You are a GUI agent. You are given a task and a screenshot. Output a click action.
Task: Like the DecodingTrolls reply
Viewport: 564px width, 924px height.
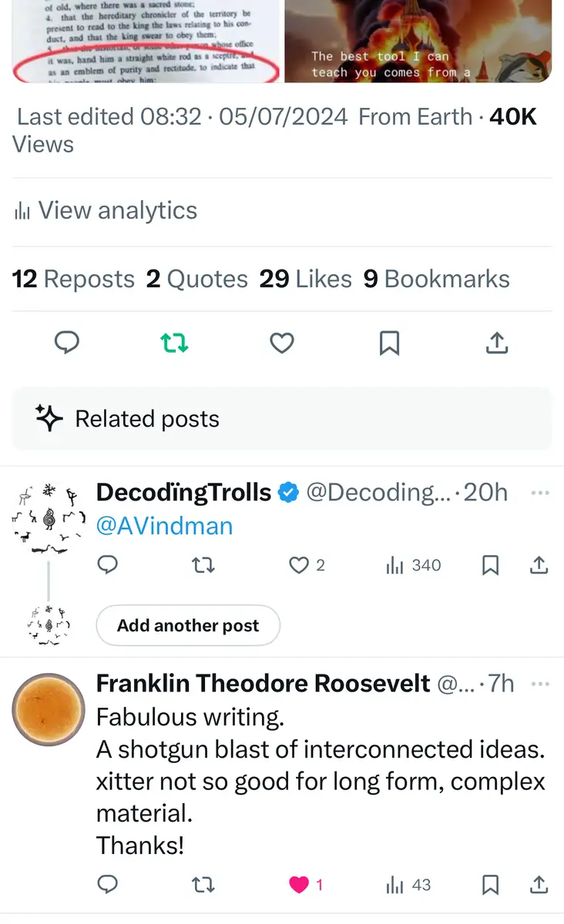[x=298, y=566]
